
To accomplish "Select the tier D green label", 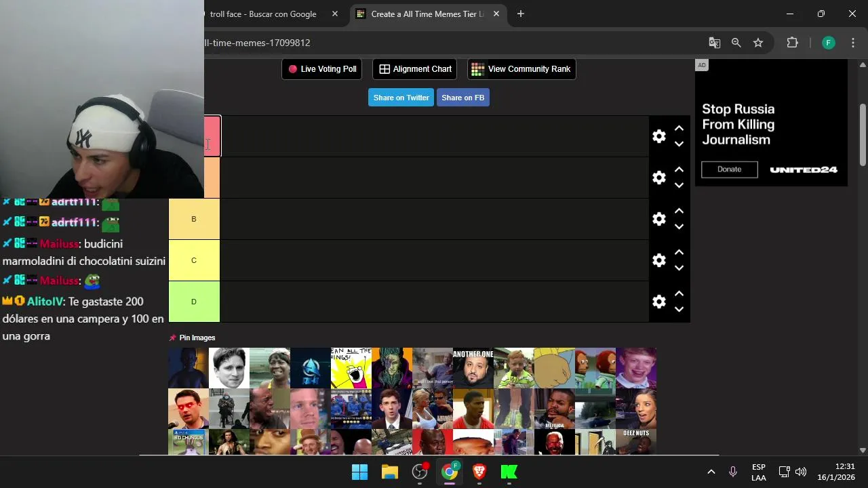I will [x=194, y=302].
